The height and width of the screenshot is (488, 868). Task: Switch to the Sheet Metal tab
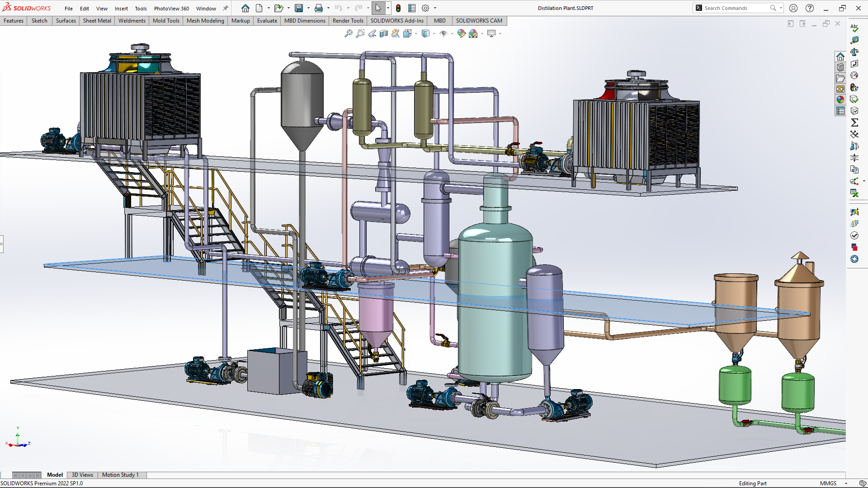(x=97, y=21)
